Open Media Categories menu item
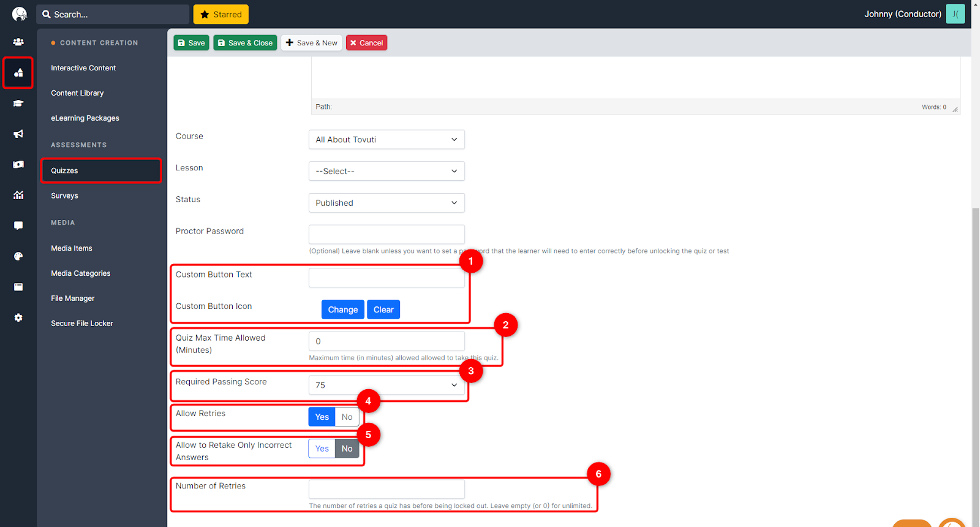 (x=81, y=273)
